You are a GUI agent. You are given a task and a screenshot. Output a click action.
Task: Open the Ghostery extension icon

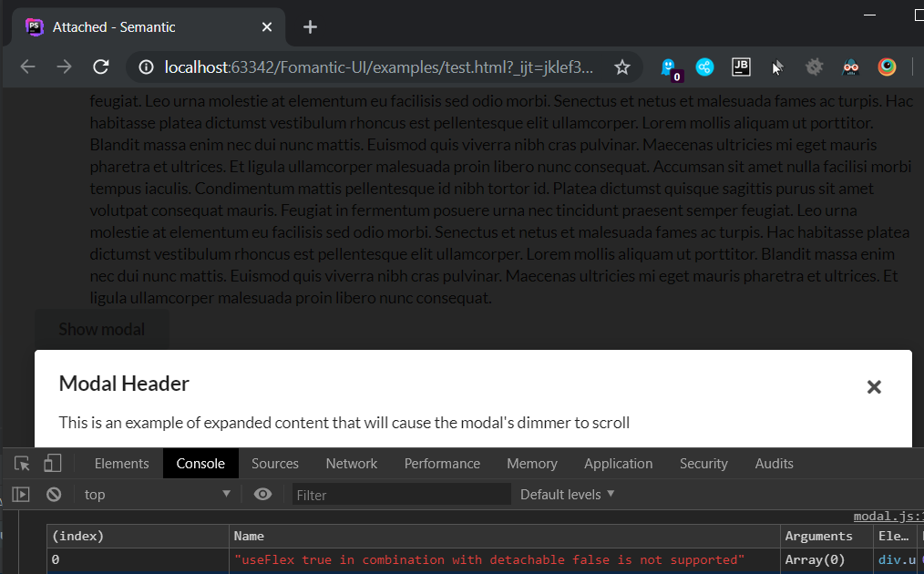671,69
